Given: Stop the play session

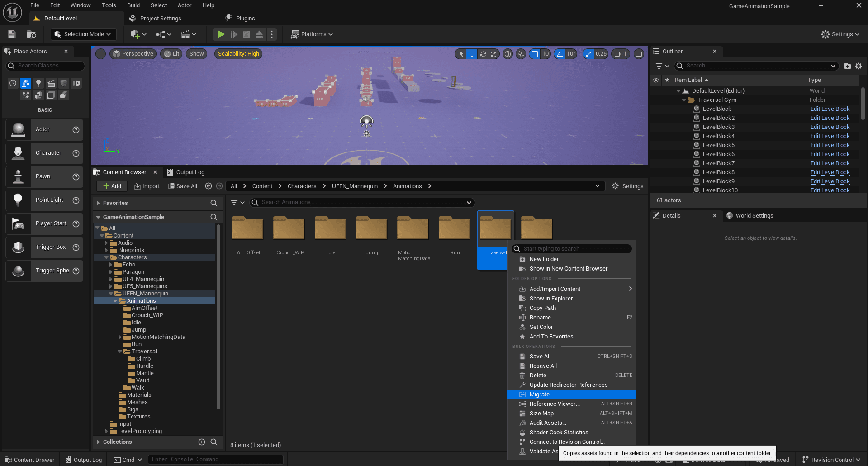Looking at the screenshot, I should [x=247, y=34].
